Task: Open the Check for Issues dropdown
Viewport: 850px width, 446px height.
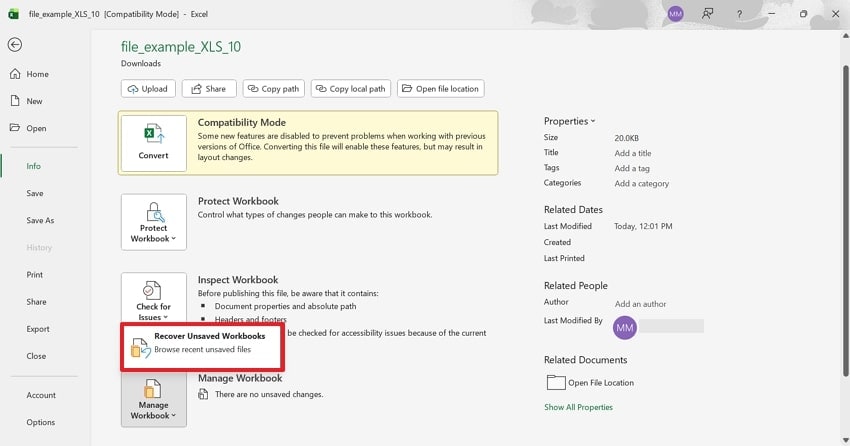Action: pyautogui.click(x=153, y=298)
